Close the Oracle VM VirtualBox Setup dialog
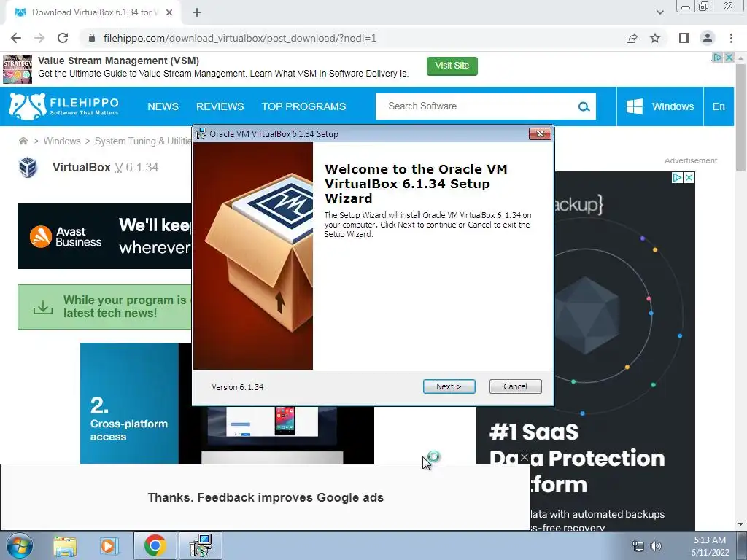Image resolution: width=747 pixels, height=560 pixels. tap(540, 134)
